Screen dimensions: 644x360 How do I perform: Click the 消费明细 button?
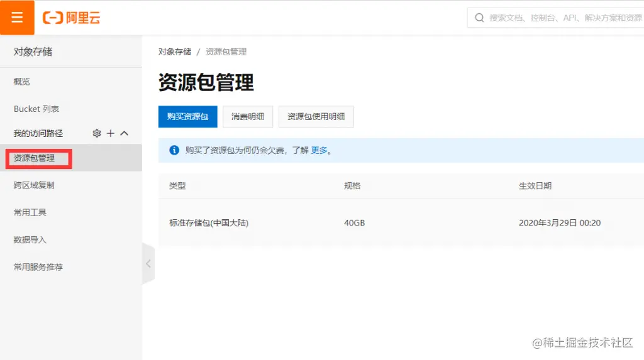click(x=248, y=117)
